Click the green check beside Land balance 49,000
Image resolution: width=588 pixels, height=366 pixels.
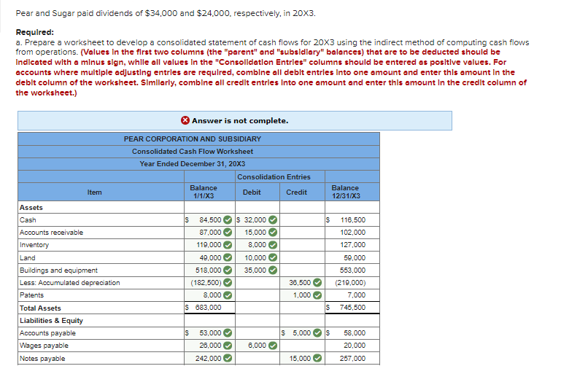coord(228,258)
